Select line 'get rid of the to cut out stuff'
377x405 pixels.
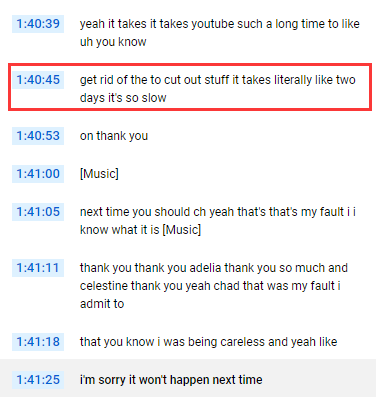[x=190, y=87]
